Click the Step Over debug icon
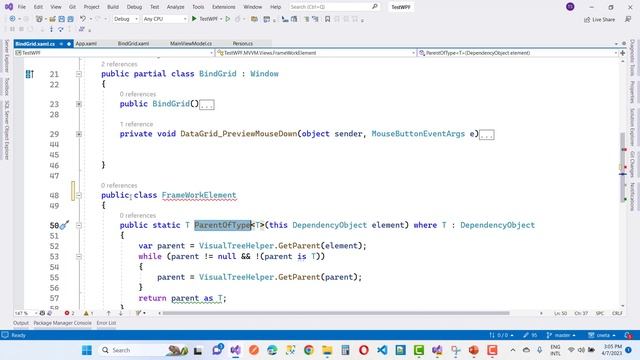 [61, 29]
